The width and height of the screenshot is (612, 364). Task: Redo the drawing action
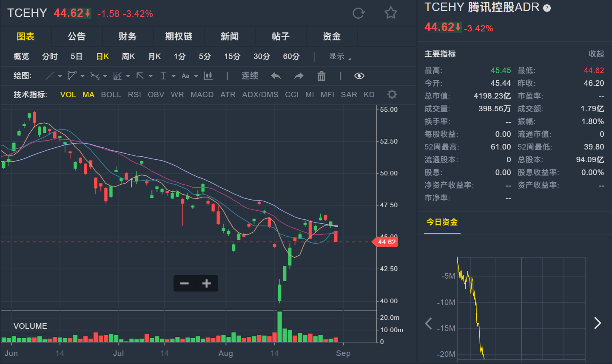(299, 76)
